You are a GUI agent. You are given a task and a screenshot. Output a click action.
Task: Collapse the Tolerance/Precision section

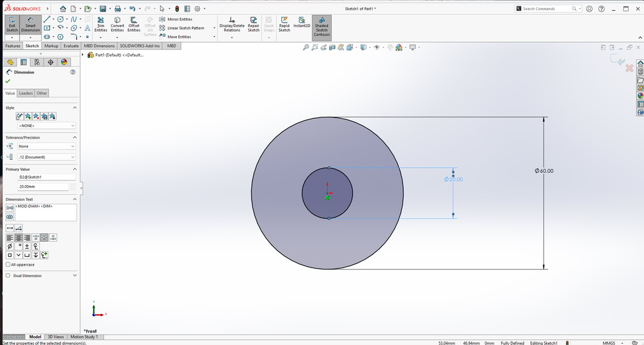[75, 137]
